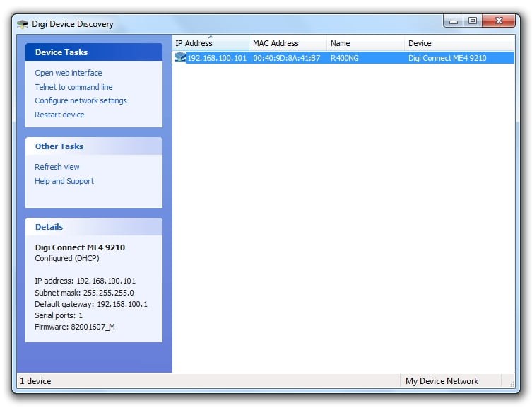Click the Digi Device Discovery title bar icon

pos(23,24)
